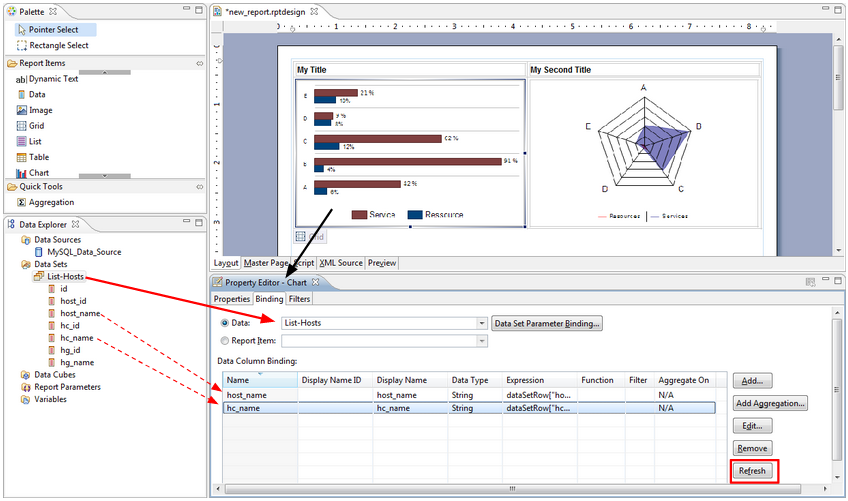
Task: Collapse the Quick Tools palette section
Action: click(x=199, y=186)
